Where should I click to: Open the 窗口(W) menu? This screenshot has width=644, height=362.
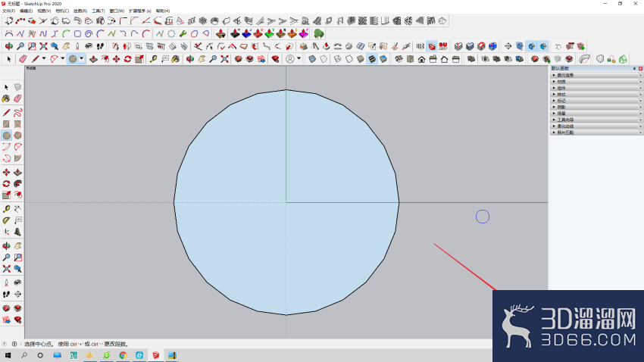[117, 11]
